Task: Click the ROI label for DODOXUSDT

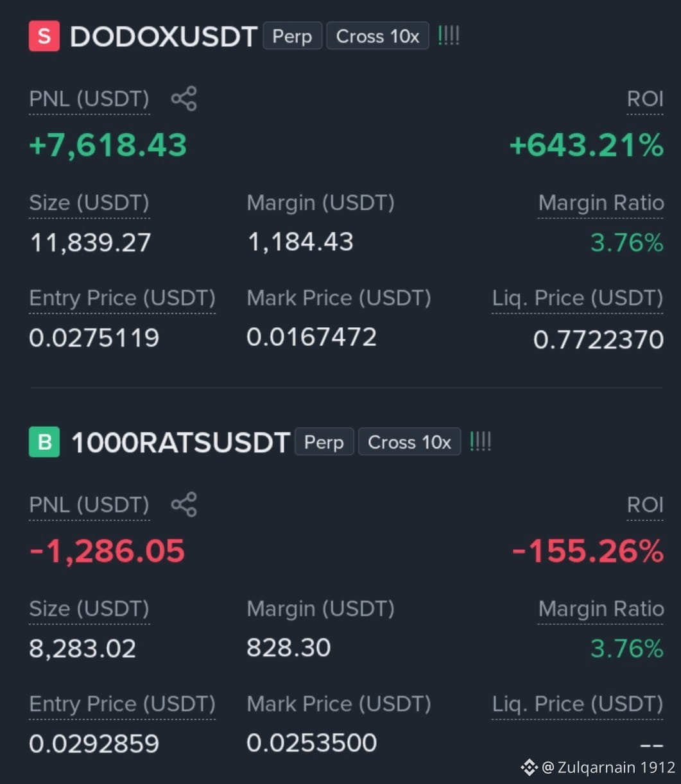Action: (x=645, y=99)
